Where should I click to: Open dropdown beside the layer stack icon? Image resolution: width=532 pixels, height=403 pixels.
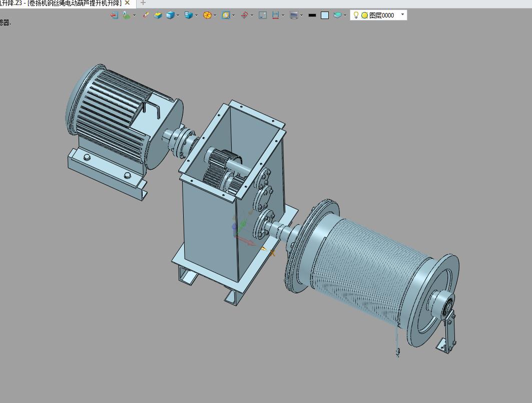[345, 16]
